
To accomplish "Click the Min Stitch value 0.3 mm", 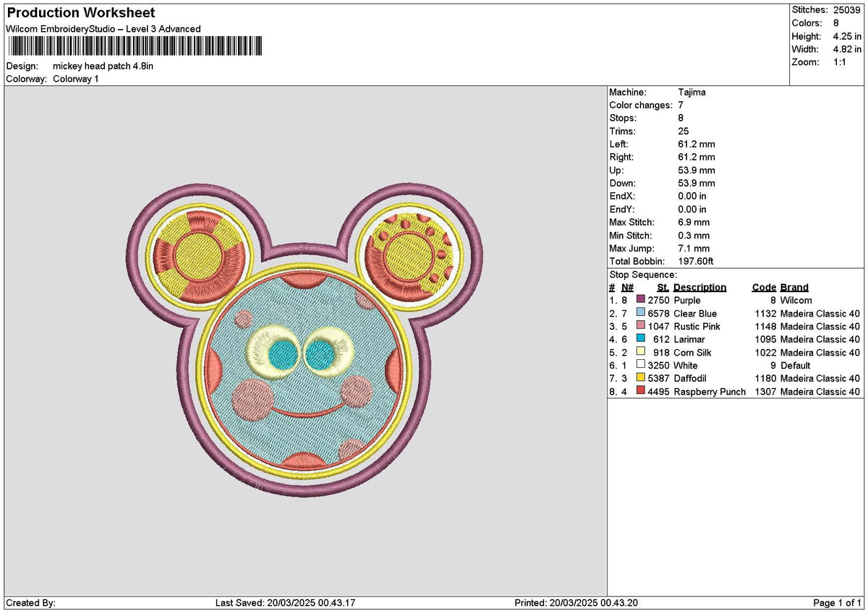I will pyautogui.click(x=694, y=235).
